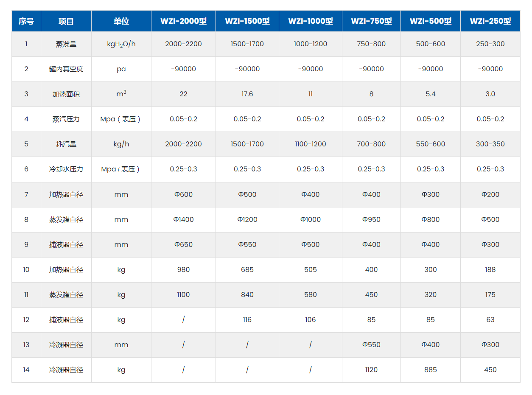Click the 序号 header cell
The height and width of the screenshot is (395, 532).
(26, 21)
